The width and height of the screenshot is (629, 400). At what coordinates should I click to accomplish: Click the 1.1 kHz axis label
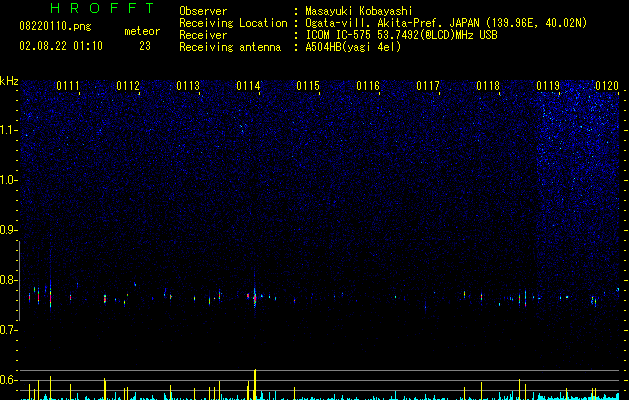[x=8, y=130]
